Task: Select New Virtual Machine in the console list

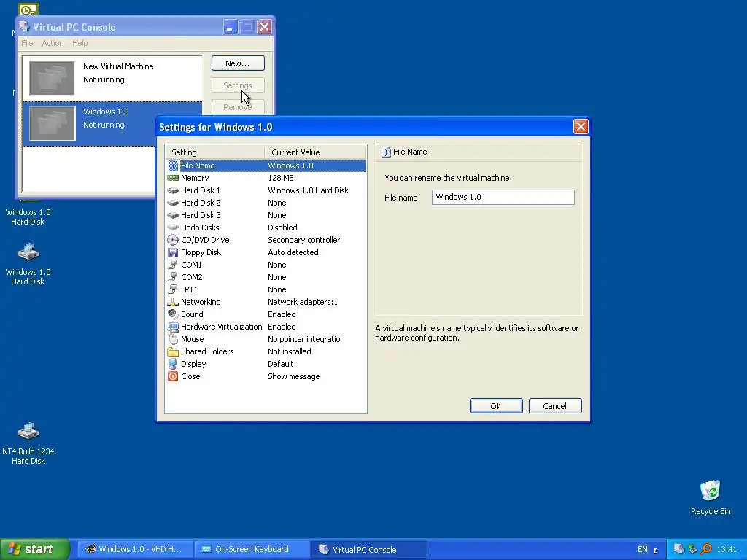Action: 112,78
